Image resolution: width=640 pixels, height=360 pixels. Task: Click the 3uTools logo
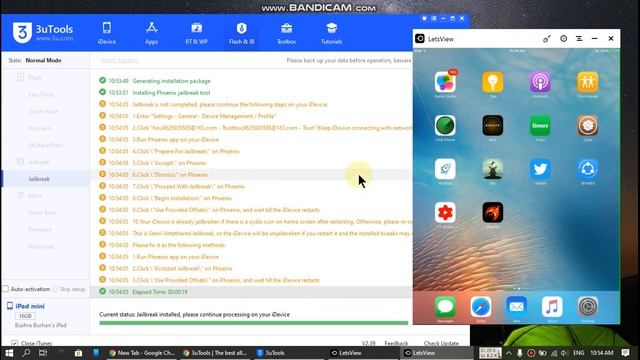[43, 32]
